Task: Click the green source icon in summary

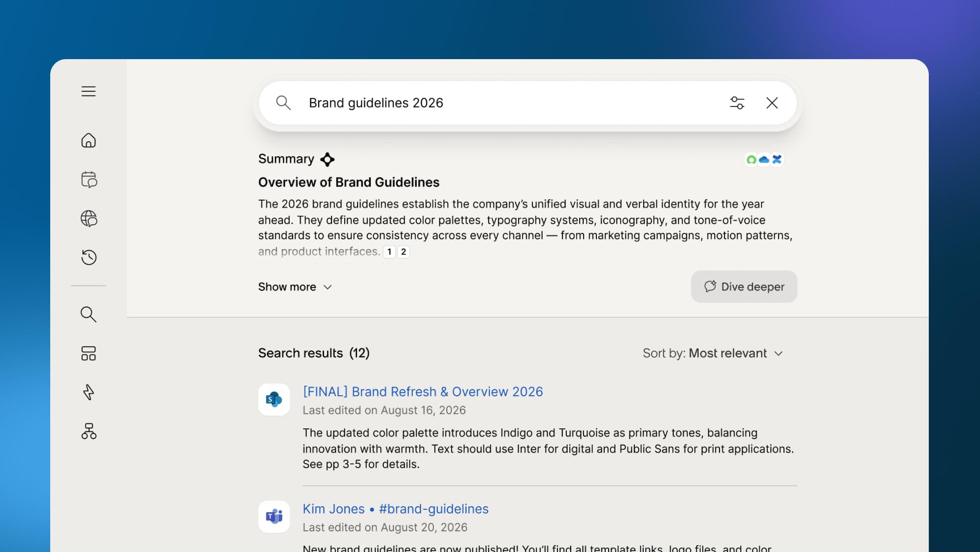Action: 751,160
